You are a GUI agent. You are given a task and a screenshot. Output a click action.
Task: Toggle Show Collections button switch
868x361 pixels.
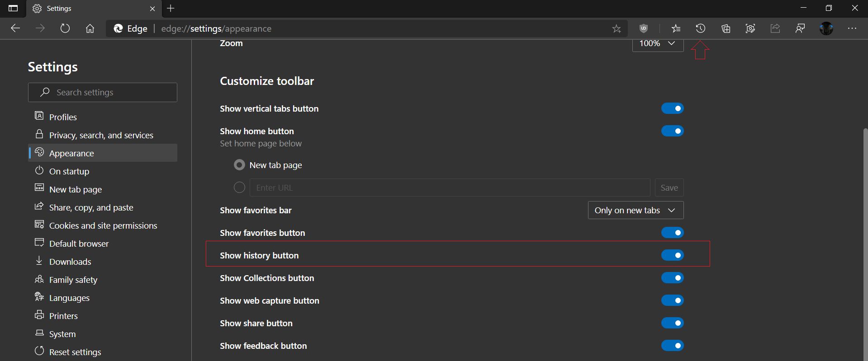pos(672,278)
